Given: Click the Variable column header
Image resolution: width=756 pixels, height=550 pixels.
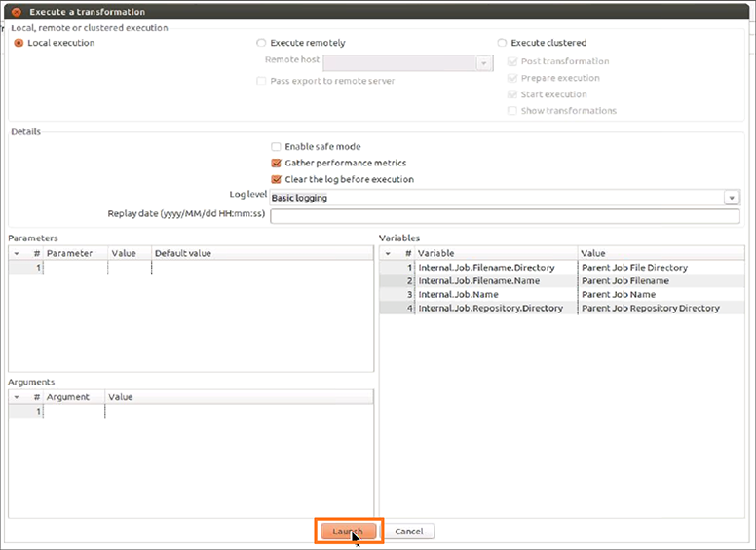Looking at the screenshot, I should 496,253.
